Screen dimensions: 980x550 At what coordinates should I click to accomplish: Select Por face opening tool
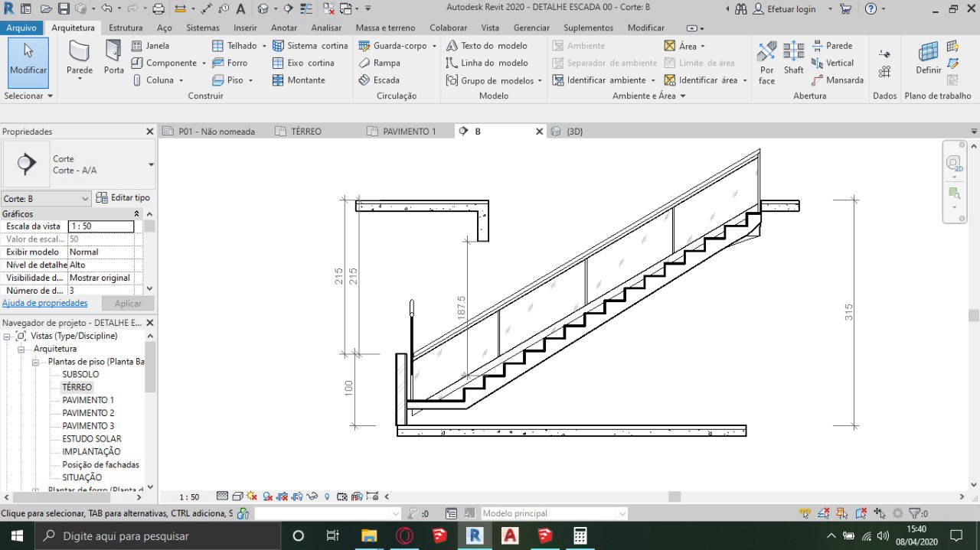pyautogui.click(x=767, y=62)
